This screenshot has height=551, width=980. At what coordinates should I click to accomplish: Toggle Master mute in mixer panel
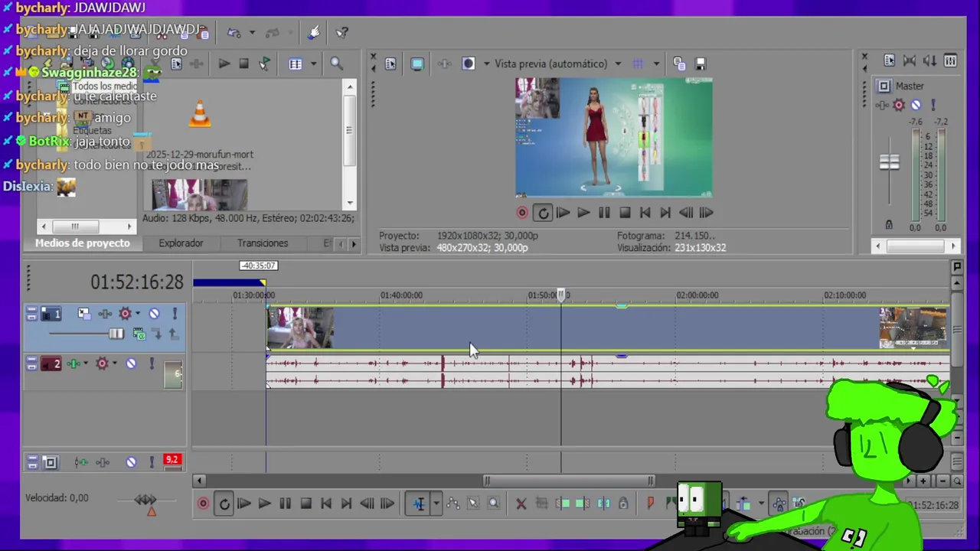(x=916, y=105)
